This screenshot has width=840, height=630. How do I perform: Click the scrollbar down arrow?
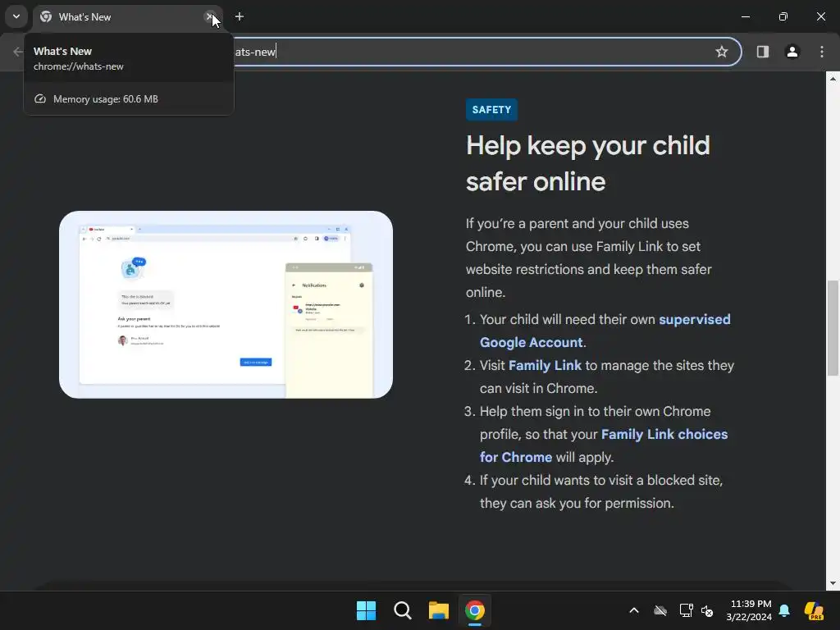[833, 583]
